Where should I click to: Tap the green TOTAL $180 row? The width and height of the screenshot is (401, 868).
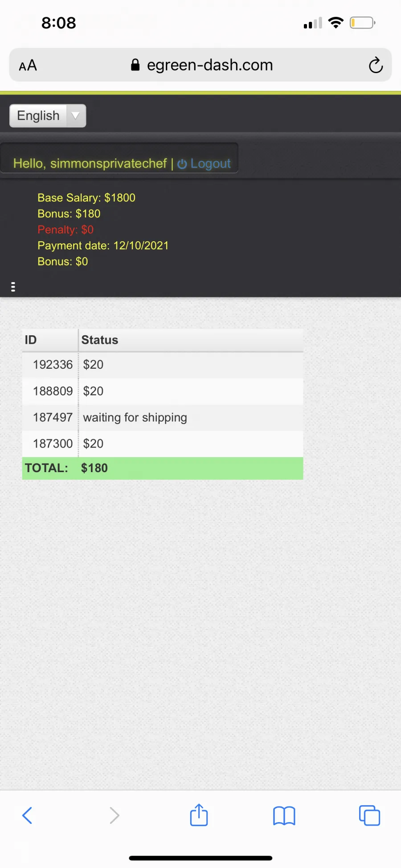click(163, 468)
